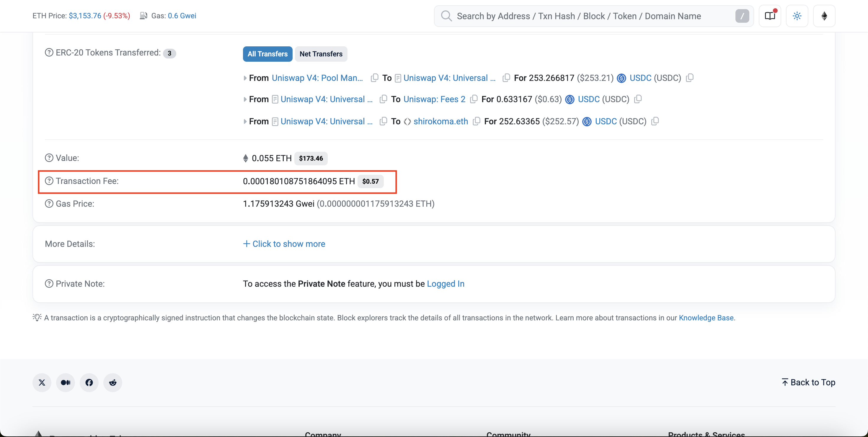
Task: Expand the first transfer row from Pool Manager
Action: [x=245, y=78]
